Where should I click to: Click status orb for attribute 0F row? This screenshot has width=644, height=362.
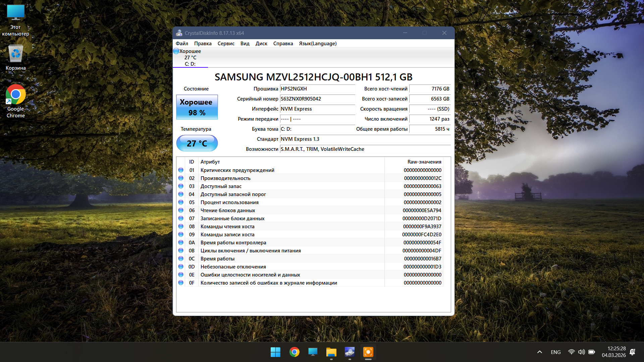(x=181, y=283)
